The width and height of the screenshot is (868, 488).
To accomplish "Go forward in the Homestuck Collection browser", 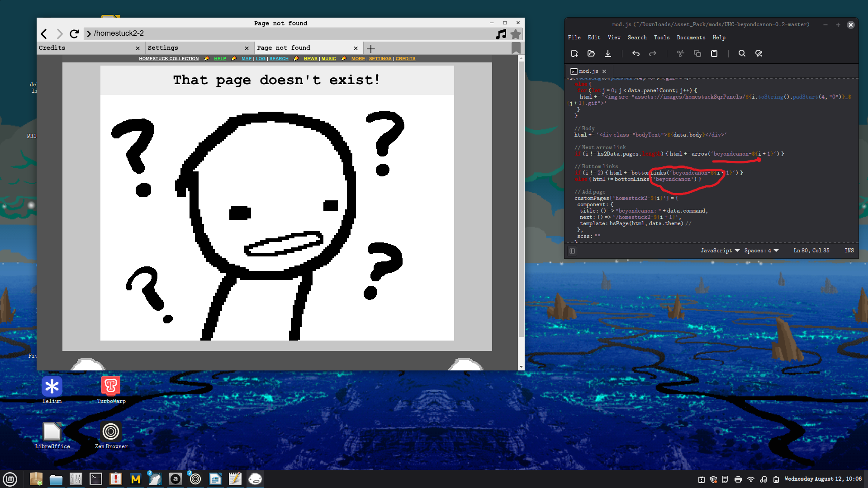I will coord(59,33).
